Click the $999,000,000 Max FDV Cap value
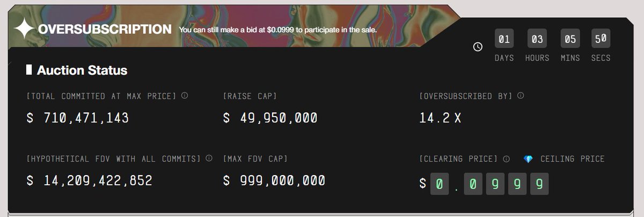Screen dimensions: 644x217 pyautogui.click(x=274, y=180)
